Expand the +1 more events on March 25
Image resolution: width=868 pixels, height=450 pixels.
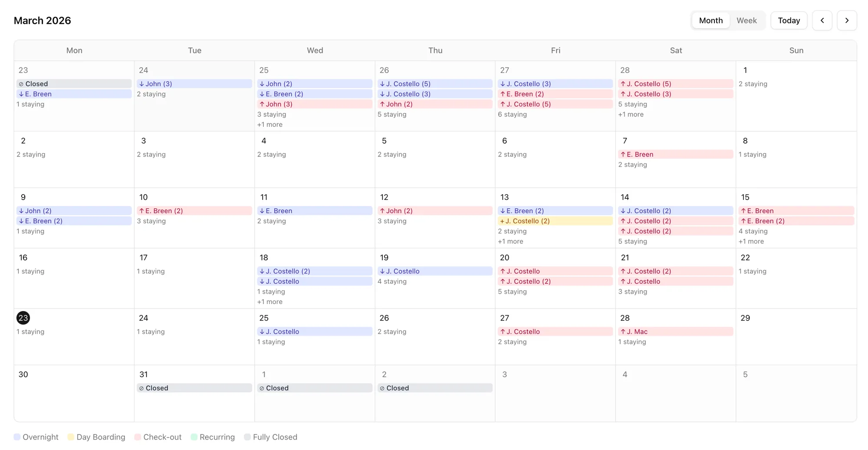(270, 125)
